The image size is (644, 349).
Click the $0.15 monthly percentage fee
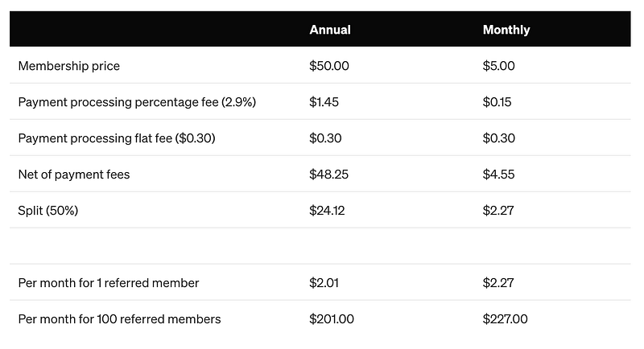click(x=497, y=102)
